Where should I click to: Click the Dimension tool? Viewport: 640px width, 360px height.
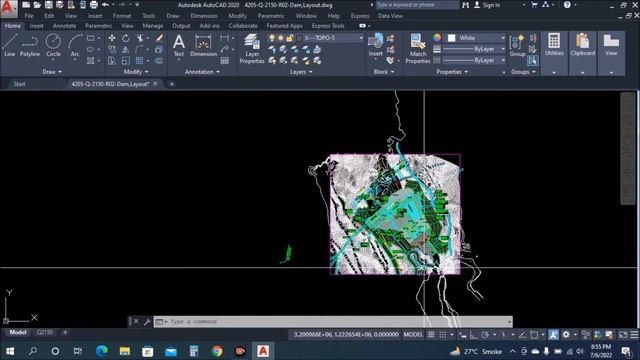coord(203,45)
